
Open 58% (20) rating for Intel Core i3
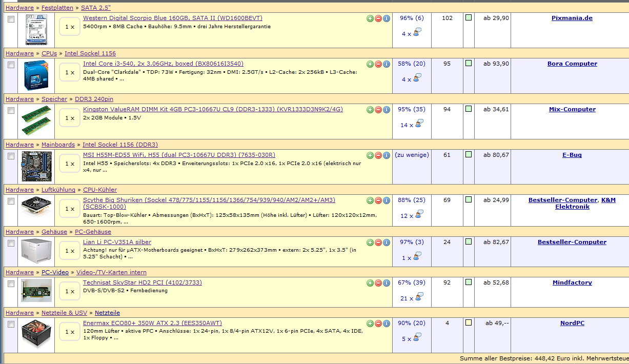click(x=412, y=64)
